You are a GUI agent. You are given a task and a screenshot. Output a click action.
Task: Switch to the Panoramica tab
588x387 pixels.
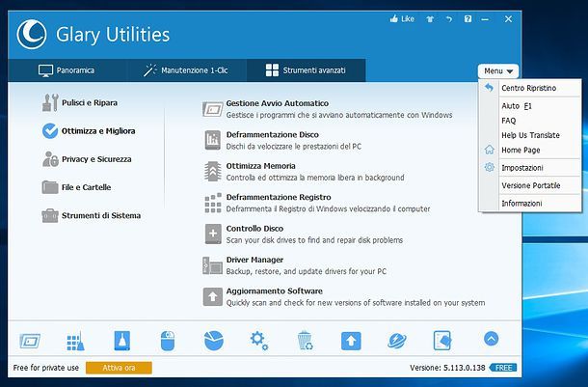click(67, 70)
